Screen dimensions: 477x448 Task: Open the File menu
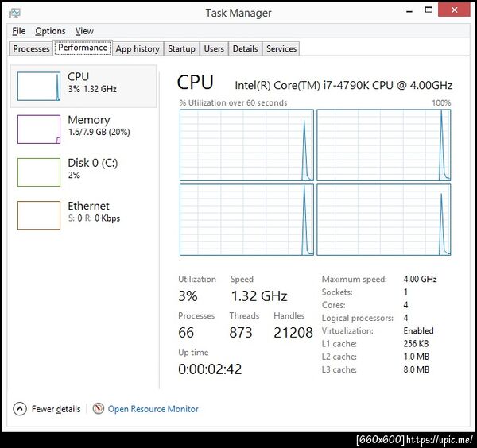pos(18,31)
